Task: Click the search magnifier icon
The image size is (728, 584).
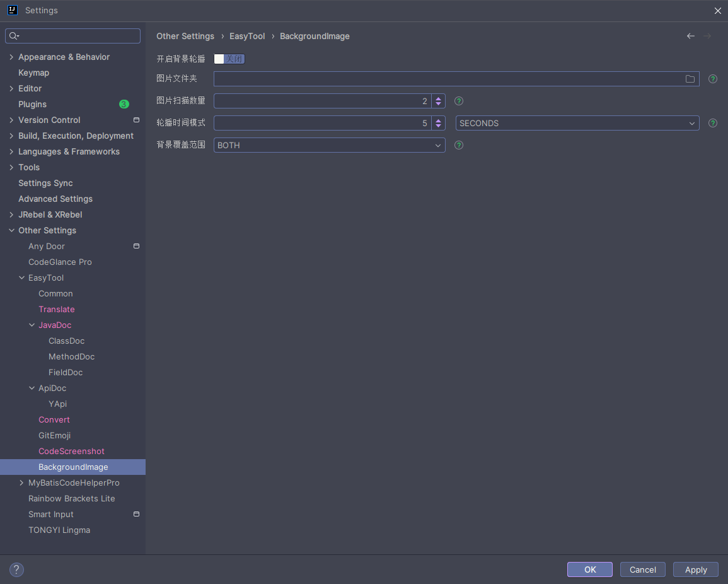Action: tap(14, 36)
